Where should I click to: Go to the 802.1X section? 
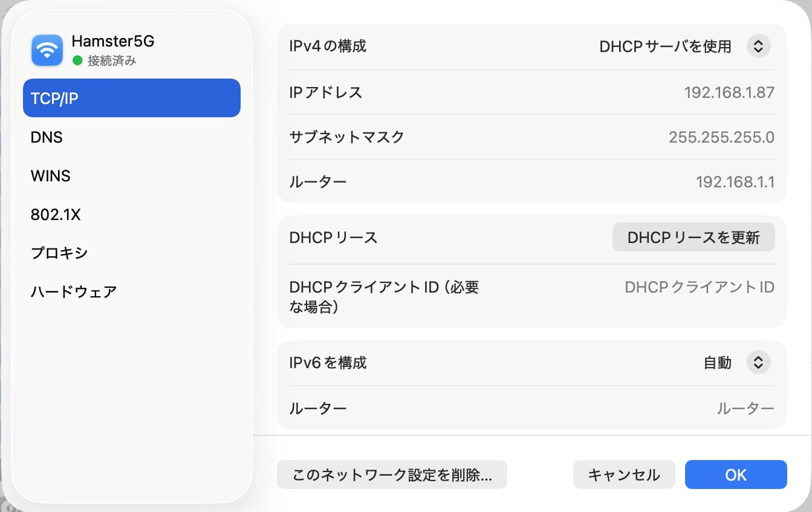coord(56,215)
